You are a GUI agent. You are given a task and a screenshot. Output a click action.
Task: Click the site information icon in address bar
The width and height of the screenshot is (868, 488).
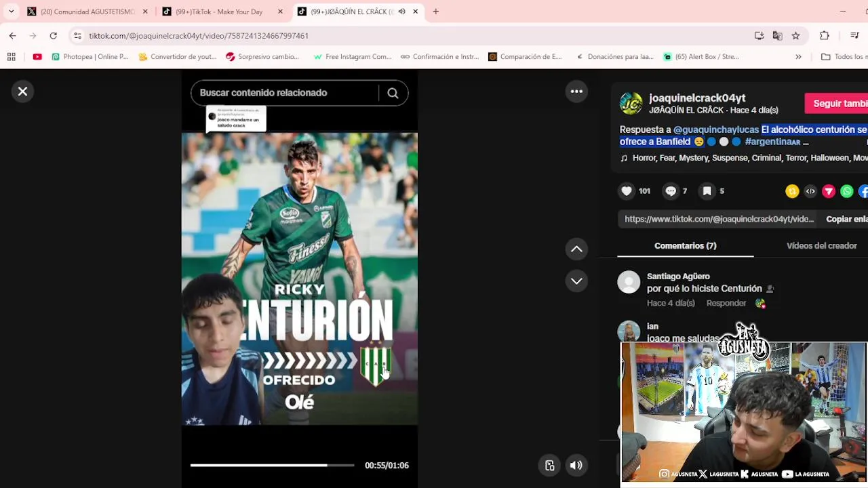[77, 35]
